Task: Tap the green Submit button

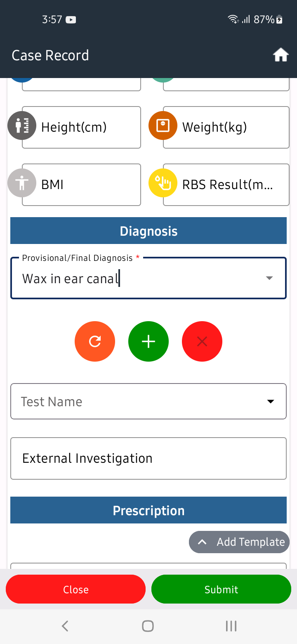Action: click(221, 589)
